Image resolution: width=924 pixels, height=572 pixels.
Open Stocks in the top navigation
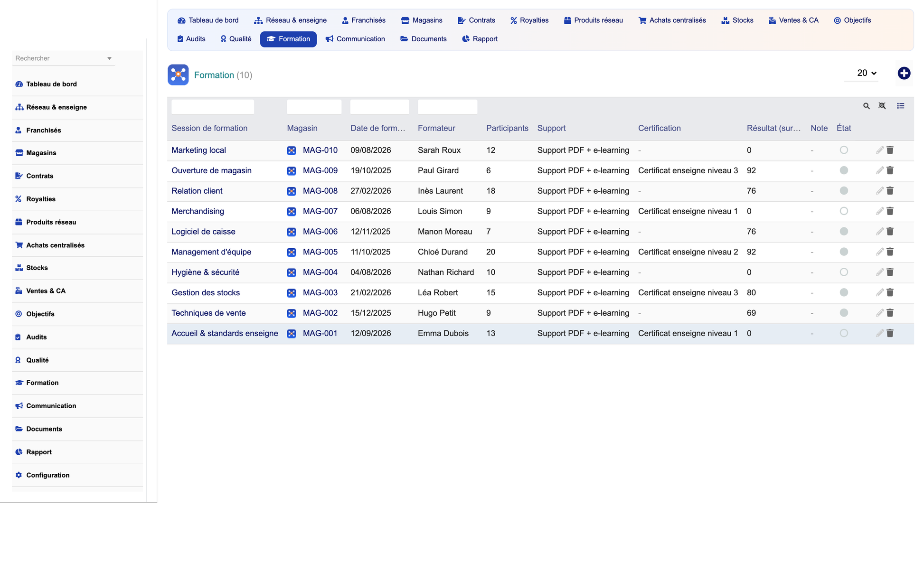tap(737, 20)
